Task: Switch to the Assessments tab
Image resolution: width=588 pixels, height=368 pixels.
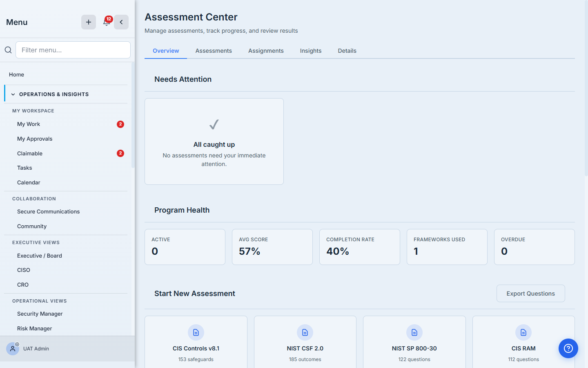Action: point(214,51)
